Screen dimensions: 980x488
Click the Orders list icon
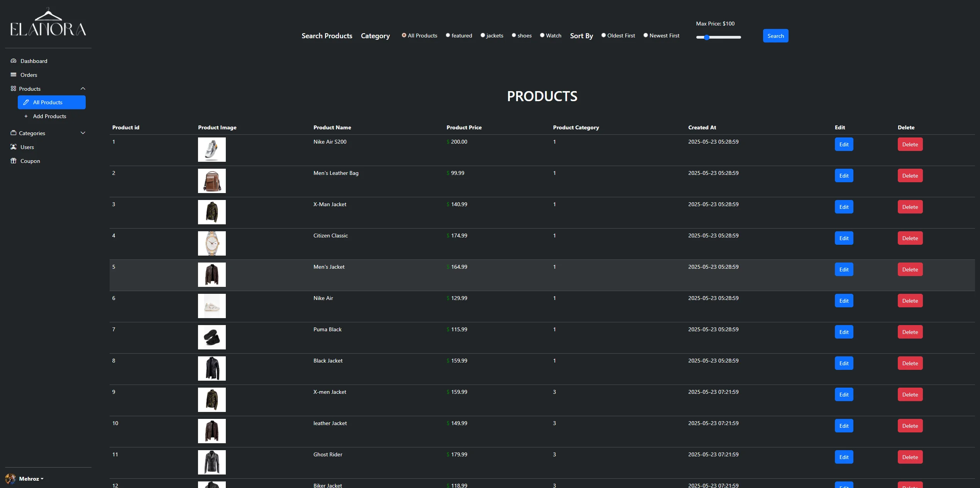(14, 75)
